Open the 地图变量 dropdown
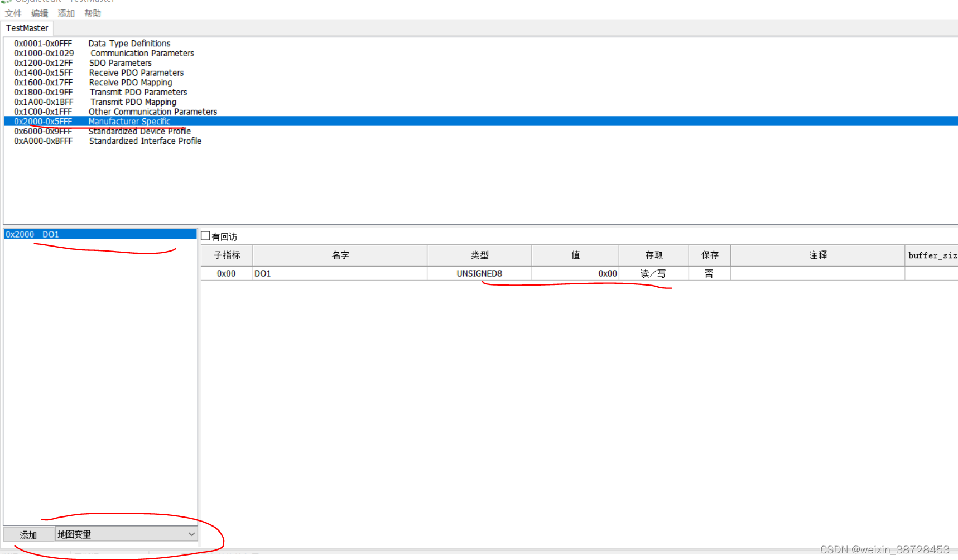 click(x=127, y=534)
